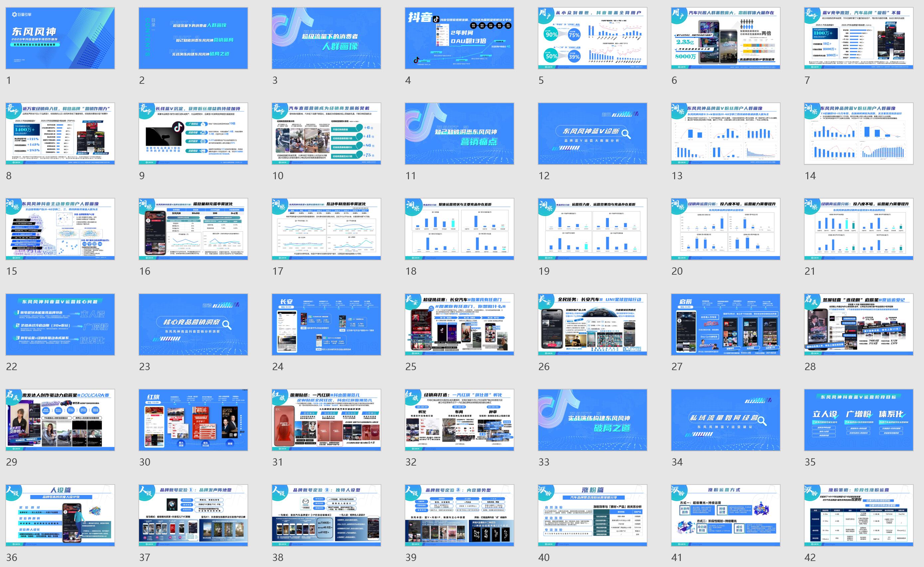Viewport: 924px width, 567px height.
Task: Select slide 1 titled 东风风神
Action: pyautogui.click(x=60, y=38)
